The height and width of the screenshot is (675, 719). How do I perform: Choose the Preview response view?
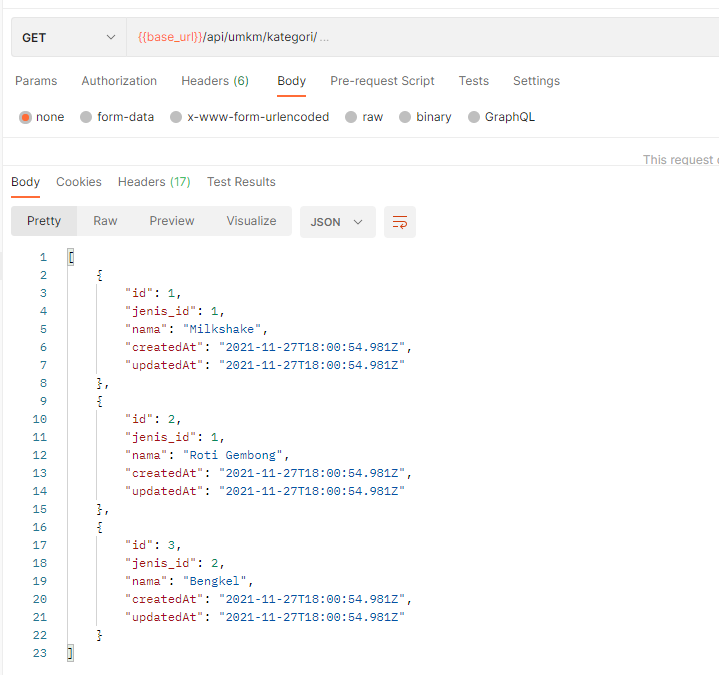172,221
